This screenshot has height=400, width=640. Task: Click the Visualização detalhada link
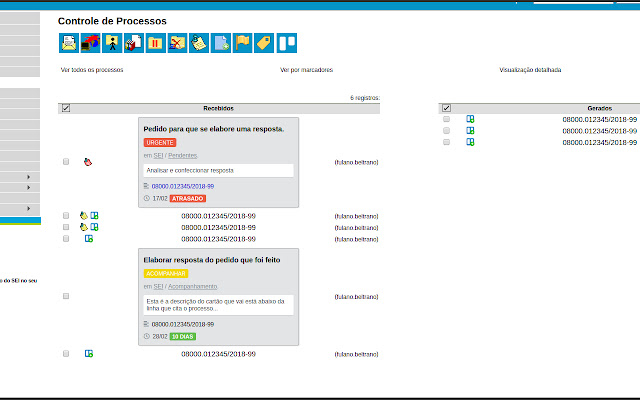[530, 70]
